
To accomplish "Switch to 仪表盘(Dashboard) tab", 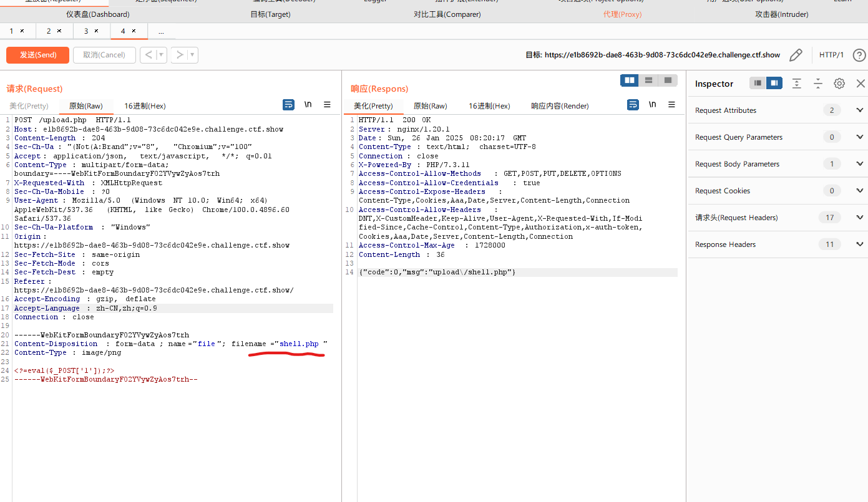I will click(98, 14).
